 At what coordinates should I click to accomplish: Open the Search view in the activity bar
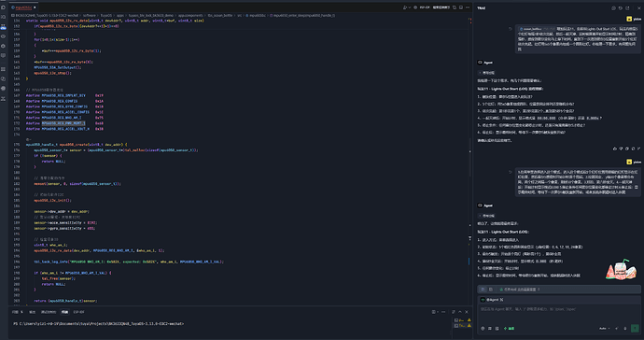click(4, 17)
